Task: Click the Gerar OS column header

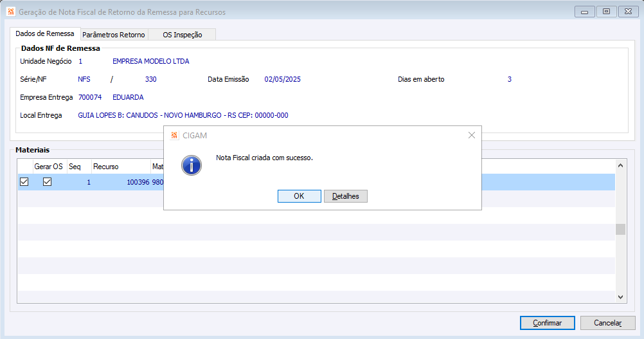Action: (48, 167)
